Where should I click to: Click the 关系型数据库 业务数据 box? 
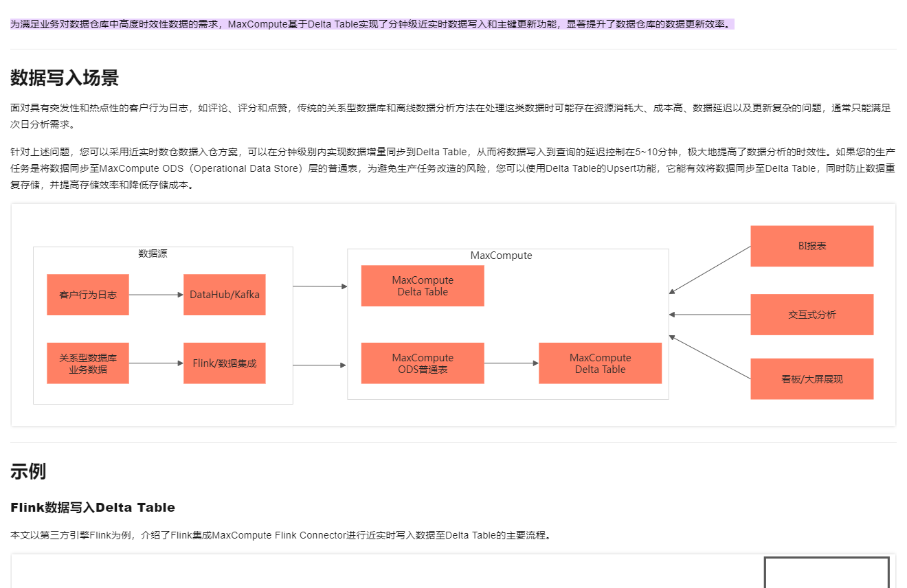[x=88, y=363]
